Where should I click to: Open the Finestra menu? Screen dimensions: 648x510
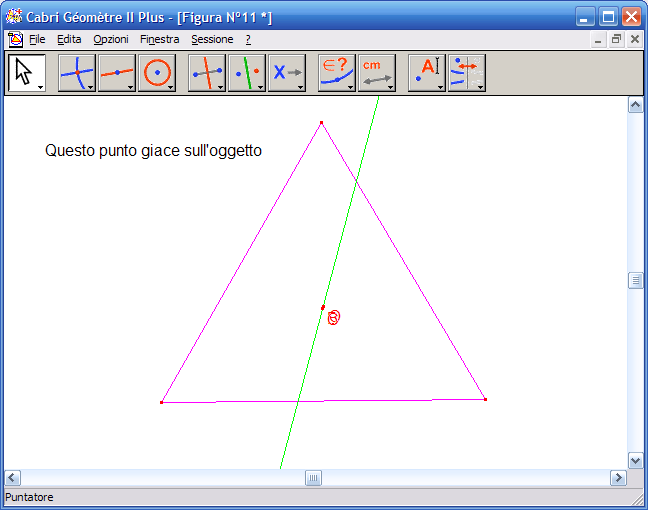pyautogui.click(x=160, y=39)
